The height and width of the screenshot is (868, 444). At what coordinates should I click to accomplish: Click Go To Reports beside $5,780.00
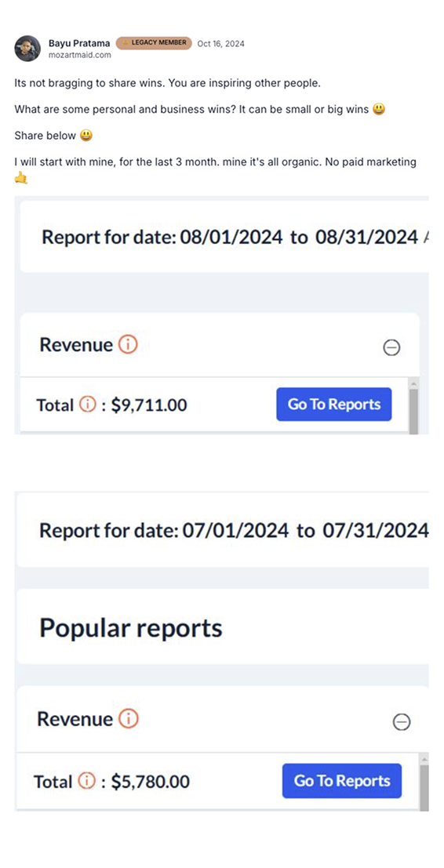pyautogui.click(x=342, y=780)
